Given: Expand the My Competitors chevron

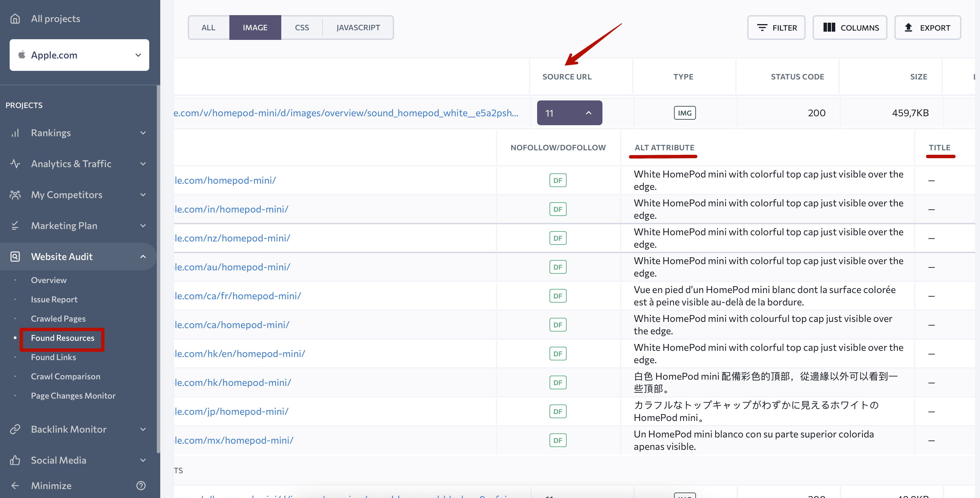Looking at the screenshot, I should click(143, 195).
